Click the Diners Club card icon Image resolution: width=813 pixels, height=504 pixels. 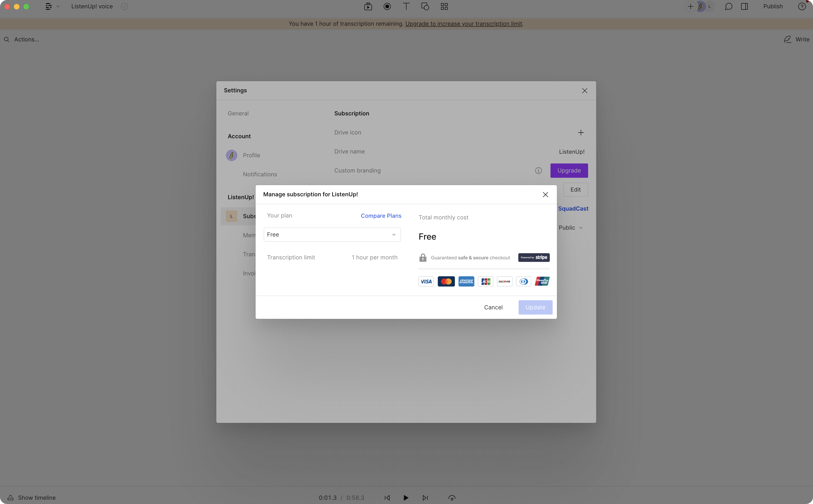click(x=524, y=281)
